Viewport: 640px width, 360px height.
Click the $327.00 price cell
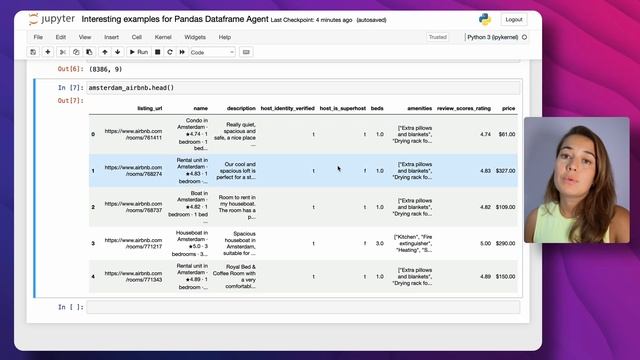pos(505,171)
